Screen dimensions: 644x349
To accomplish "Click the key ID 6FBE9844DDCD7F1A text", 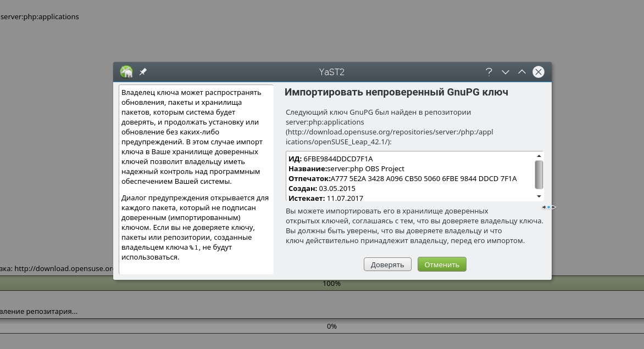I will point(338,159).
